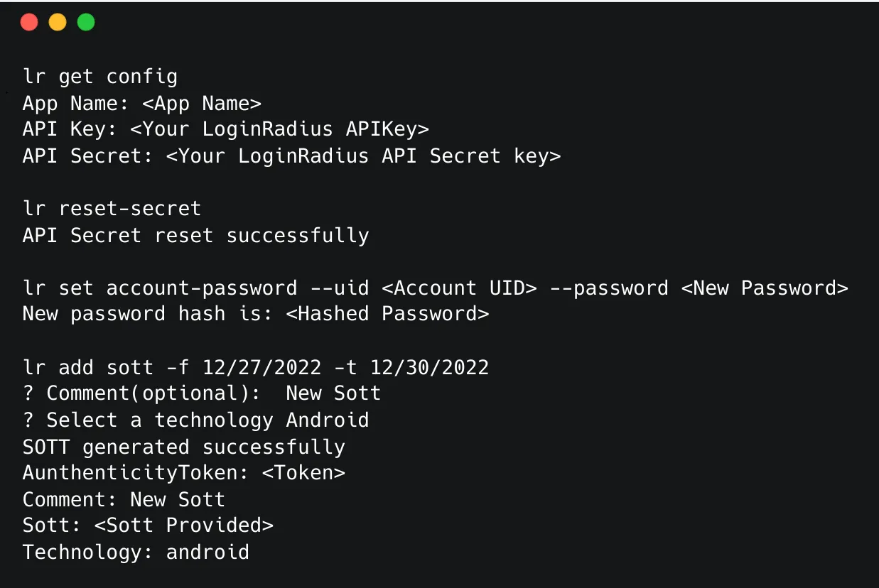Click 'Select a technology Android' prompt

click(x=195, y=420)
